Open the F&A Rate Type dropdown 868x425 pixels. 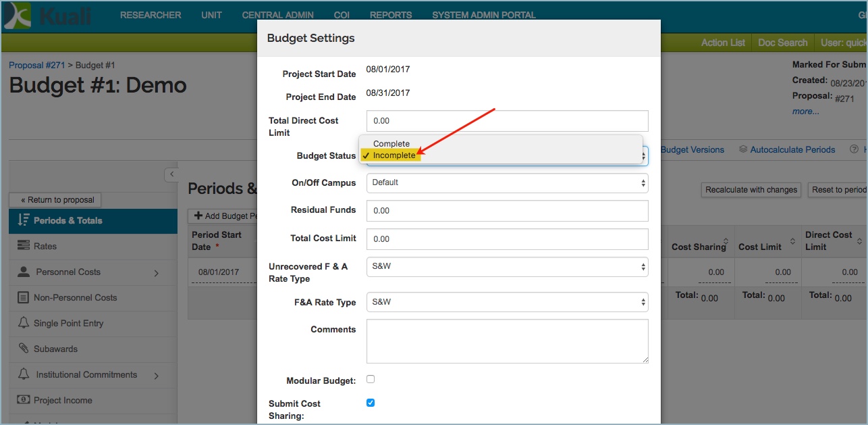point(508,302)
